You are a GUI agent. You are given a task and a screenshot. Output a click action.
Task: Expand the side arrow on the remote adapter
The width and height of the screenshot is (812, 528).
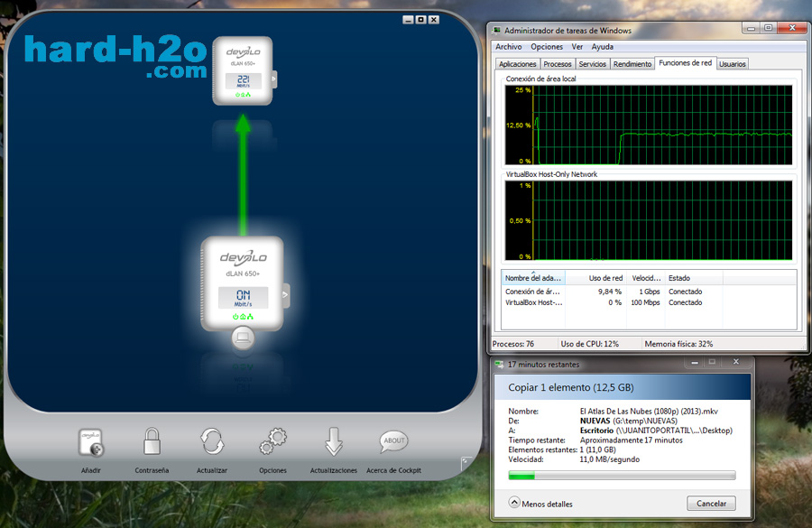(x=274, y=79)
